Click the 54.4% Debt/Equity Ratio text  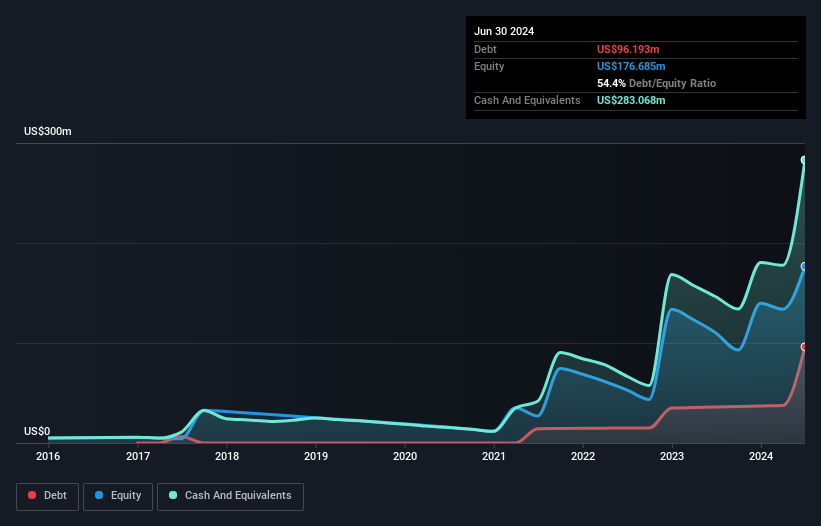[656, 83]
